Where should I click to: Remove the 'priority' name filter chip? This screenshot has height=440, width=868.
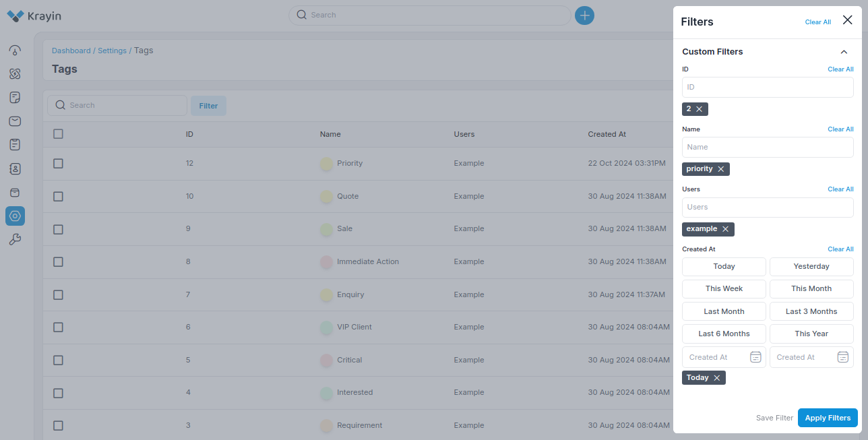tap(721, 169)
